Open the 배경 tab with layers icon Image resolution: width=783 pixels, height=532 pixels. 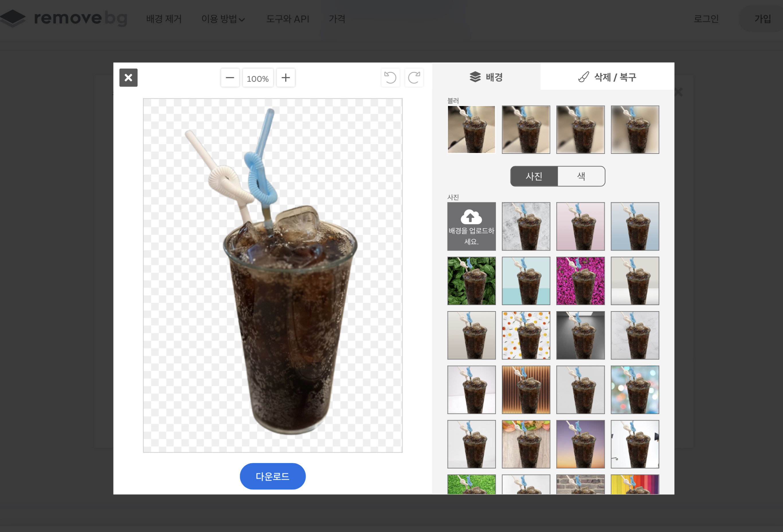(486, 77)
